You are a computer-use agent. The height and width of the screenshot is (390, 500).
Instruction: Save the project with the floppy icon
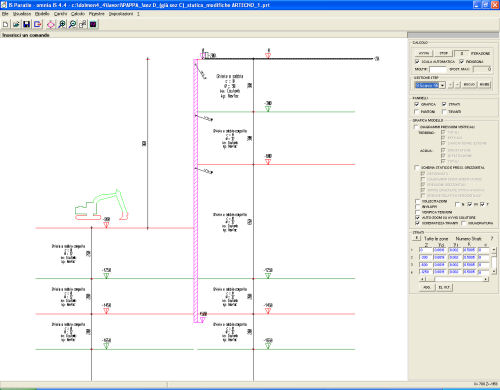click(27, 24)
